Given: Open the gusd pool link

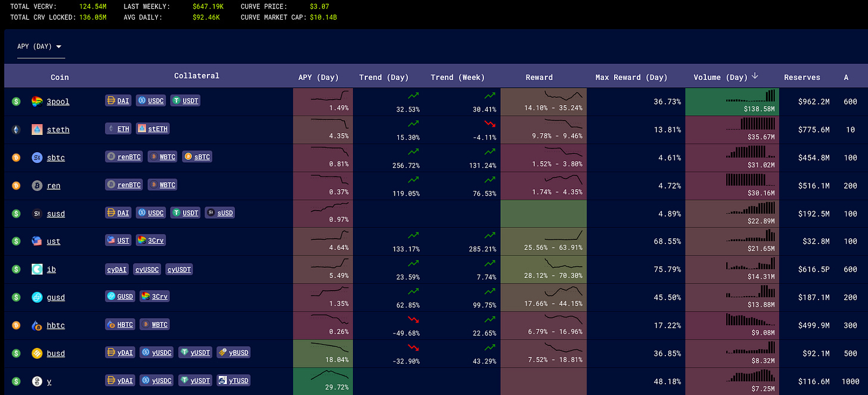Looking at the screenshot, I should pos(55,297).
